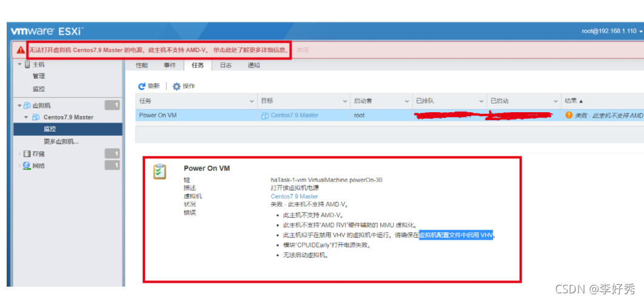Open the 目标 column header dropdown
The image size is (644, 300).
point(346,101)
